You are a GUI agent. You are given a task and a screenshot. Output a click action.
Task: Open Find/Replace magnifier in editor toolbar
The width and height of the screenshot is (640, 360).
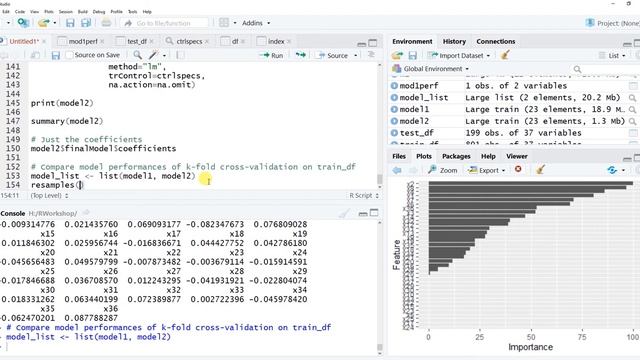(x=138, y=55)
